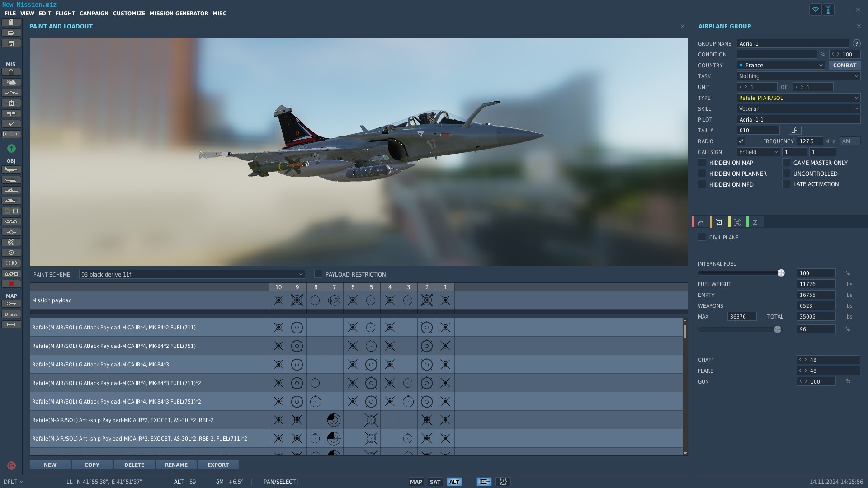Viewport: 868px width, 488px height.
Task: Open the MISC menu
Action: tap(219, 13)
